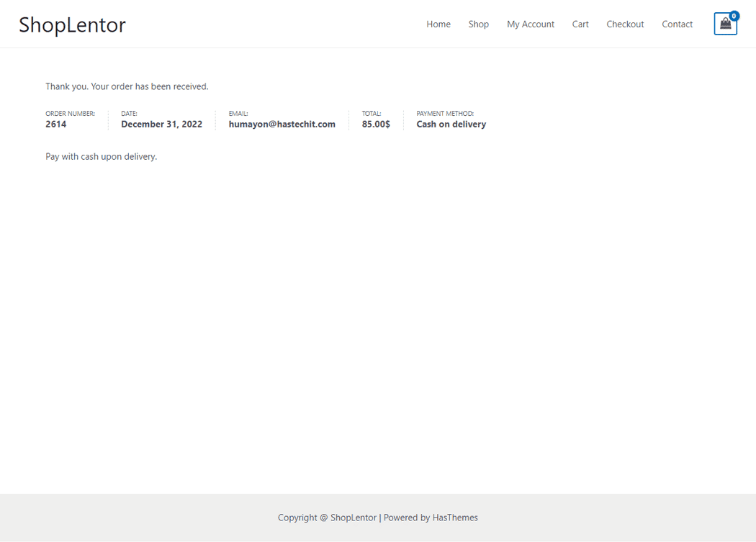Click the PAYMENT METHOD label

(x=445, y=114)
